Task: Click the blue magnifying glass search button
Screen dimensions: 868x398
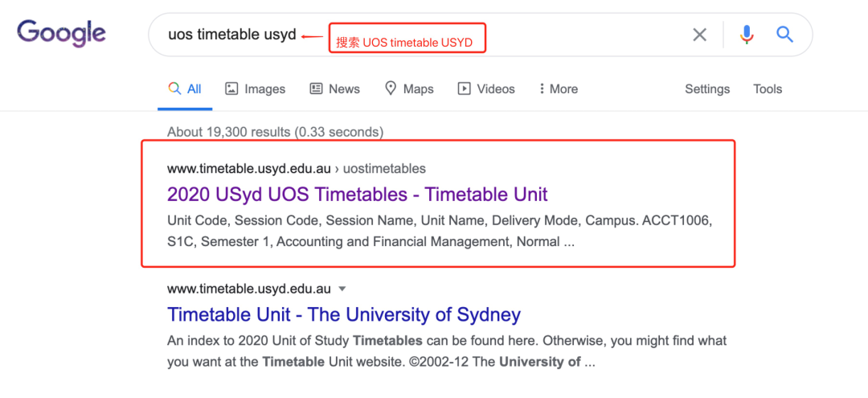Action: (785, 35)
